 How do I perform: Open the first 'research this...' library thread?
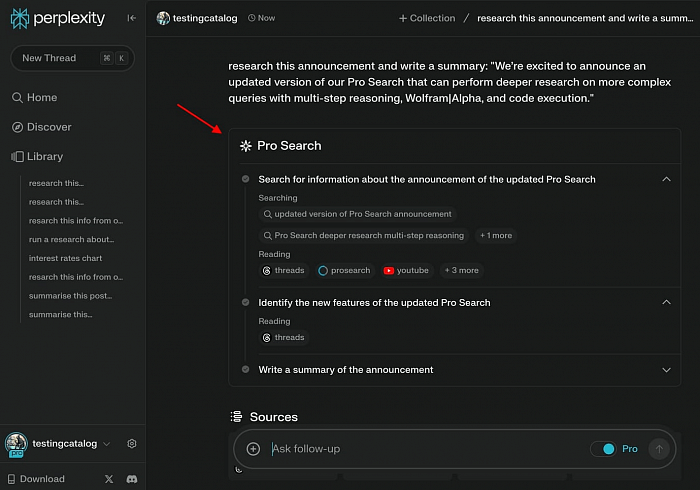(56, 183)
